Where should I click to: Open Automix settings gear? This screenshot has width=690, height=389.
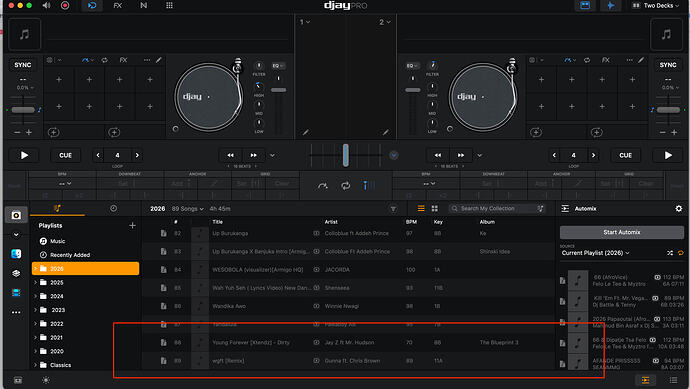coord(679,209)
